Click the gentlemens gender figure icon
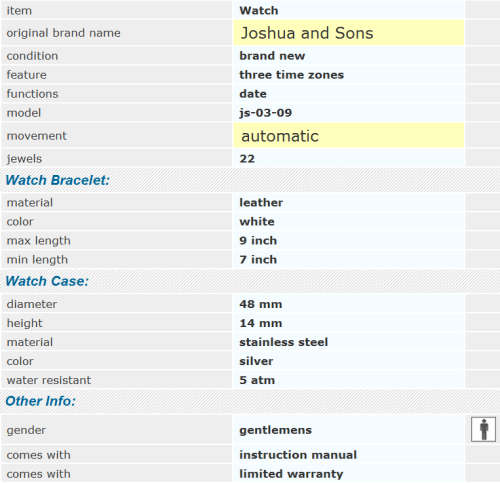The height and width of the screenshot is (483, 500). [x=483, y=429]
